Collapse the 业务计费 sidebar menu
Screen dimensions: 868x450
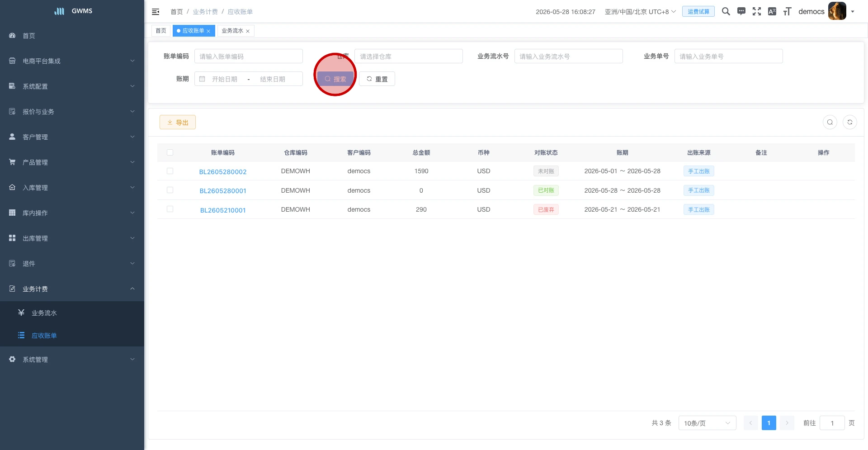[x=72, y=289]
